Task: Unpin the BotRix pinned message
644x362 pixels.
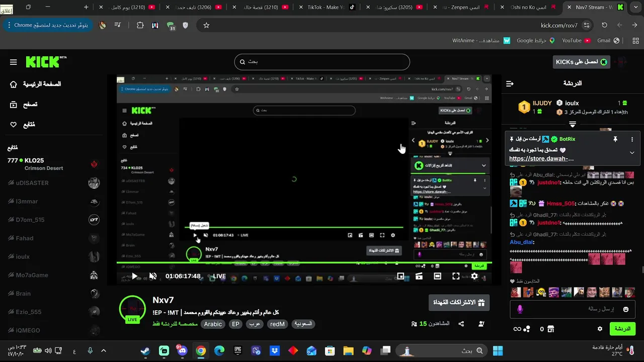Action: 615,139
